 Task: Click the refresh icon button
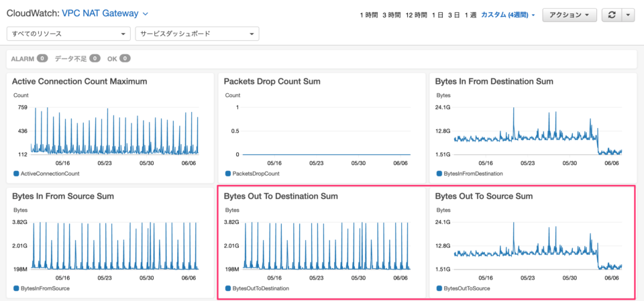[x=612, y=15]
